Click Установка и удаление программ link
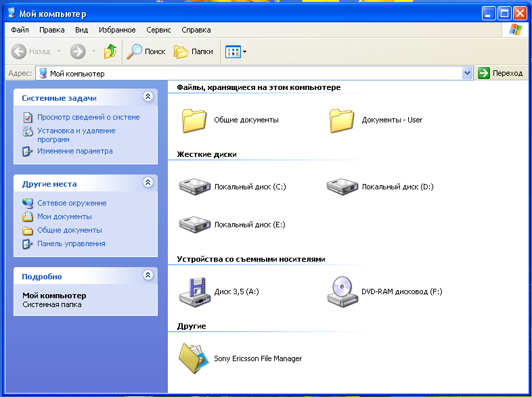The width and height of the screenshot is (532, 397). pyautogui.click(x=76, y=135)
